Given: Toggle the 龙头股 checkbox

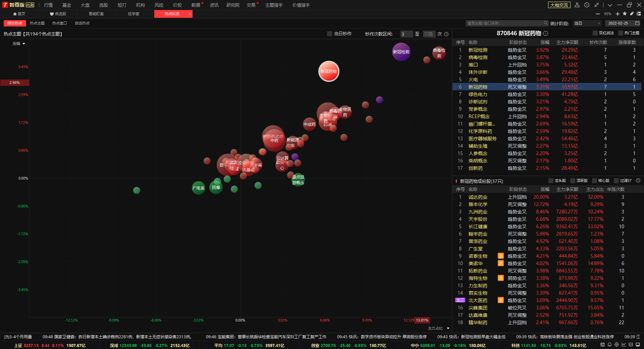Looking at the screenshot, I should pyautogui.click(x=550, y=181).
